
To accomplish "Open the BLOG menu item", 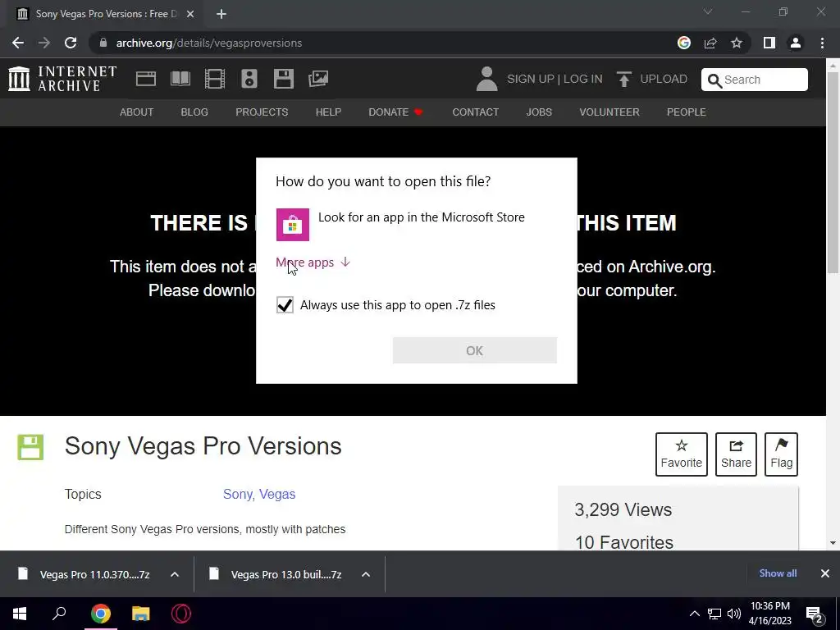I will coord(194,112).
